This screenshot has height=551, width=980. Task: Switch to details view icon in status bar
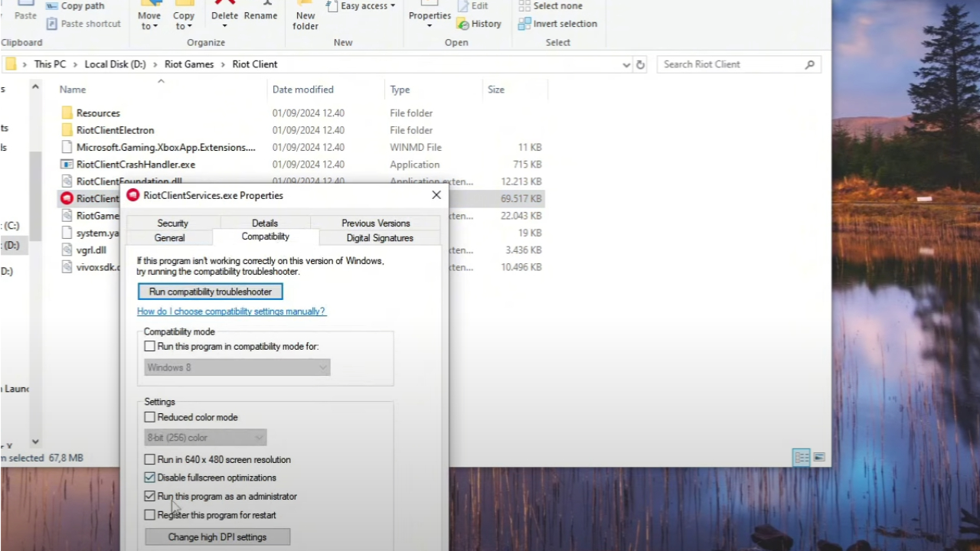pos(801,458)
